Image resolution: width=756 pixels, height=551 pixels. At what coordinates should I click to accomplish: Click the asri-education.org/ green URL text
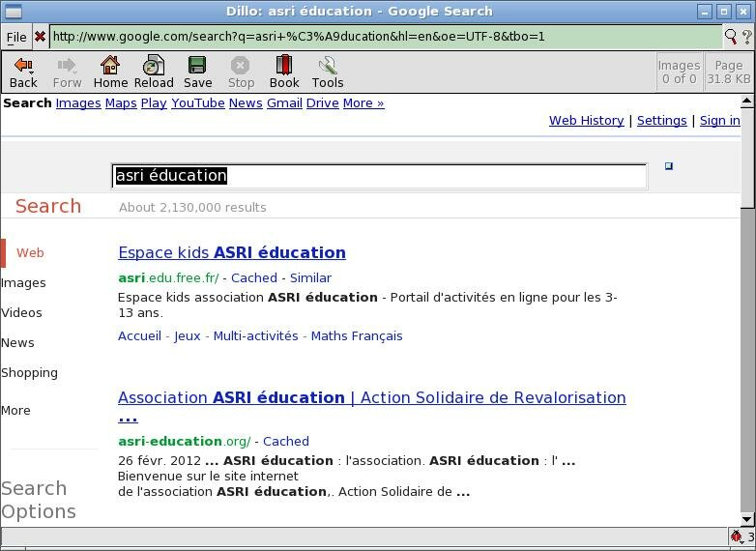(x=185, y=441)
